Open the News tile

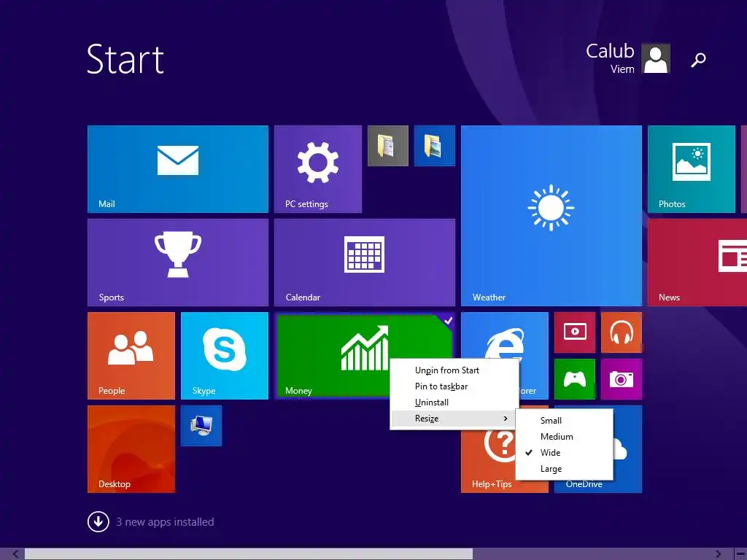697,262
